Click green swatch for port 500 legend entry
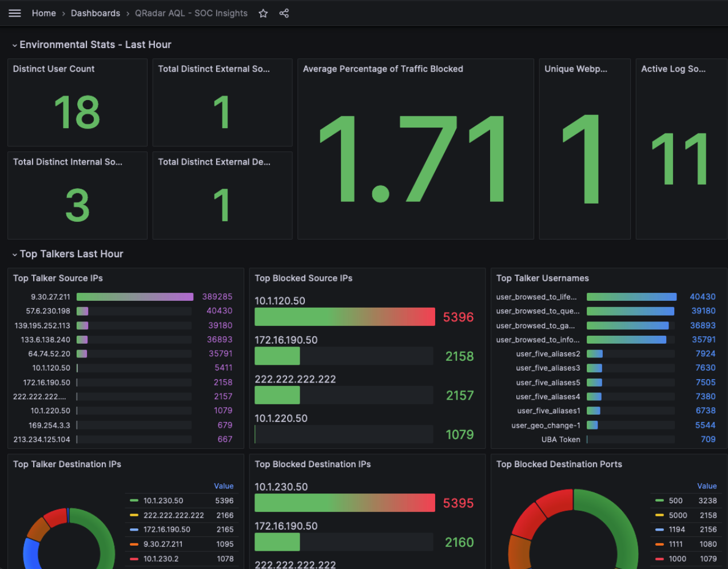728x569 pixels. point(659,500)
